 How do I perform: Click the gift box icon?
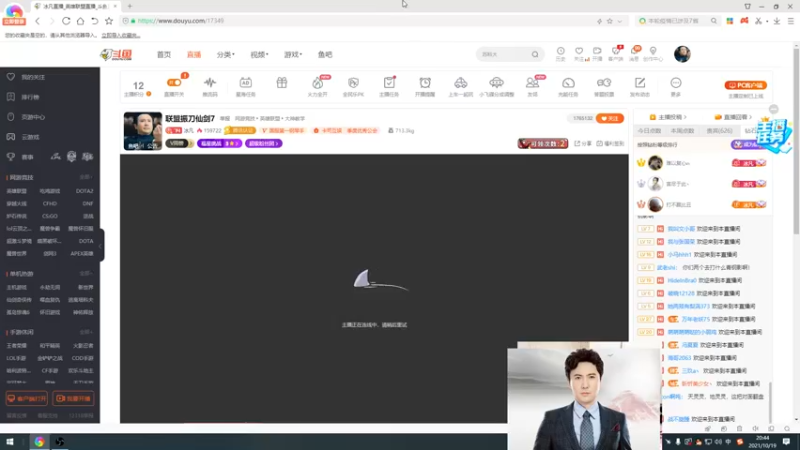(x=282, y=83)
